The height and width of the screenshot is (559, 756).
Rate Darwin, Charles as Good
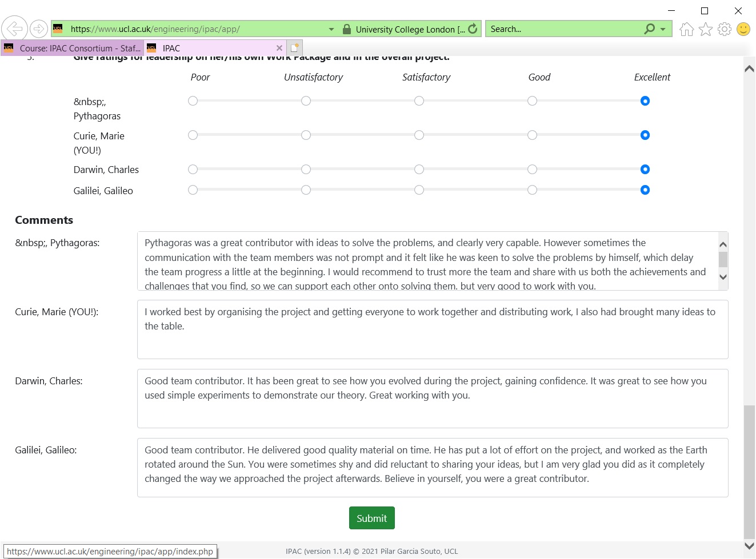[x=532, y=170]
